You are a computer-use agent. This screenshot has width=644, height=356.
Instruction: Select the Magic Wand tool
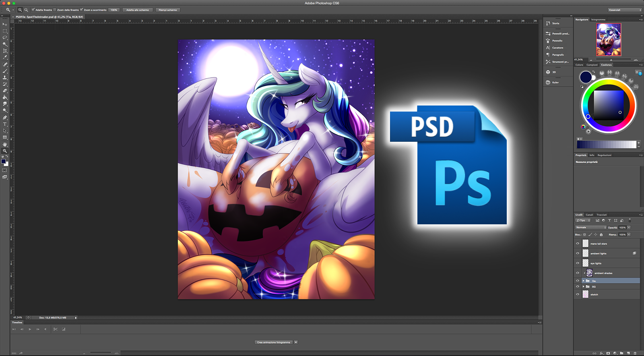[x=5, y=44]
